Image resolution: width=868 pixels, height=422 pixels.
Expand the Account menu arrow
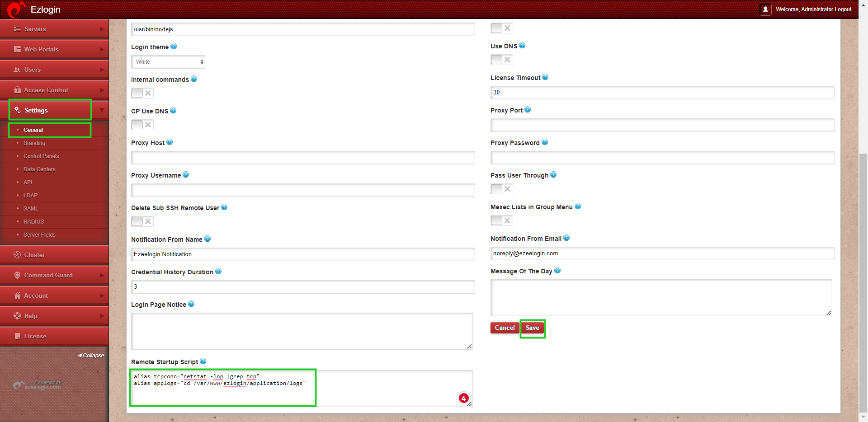tap(102, 295)
